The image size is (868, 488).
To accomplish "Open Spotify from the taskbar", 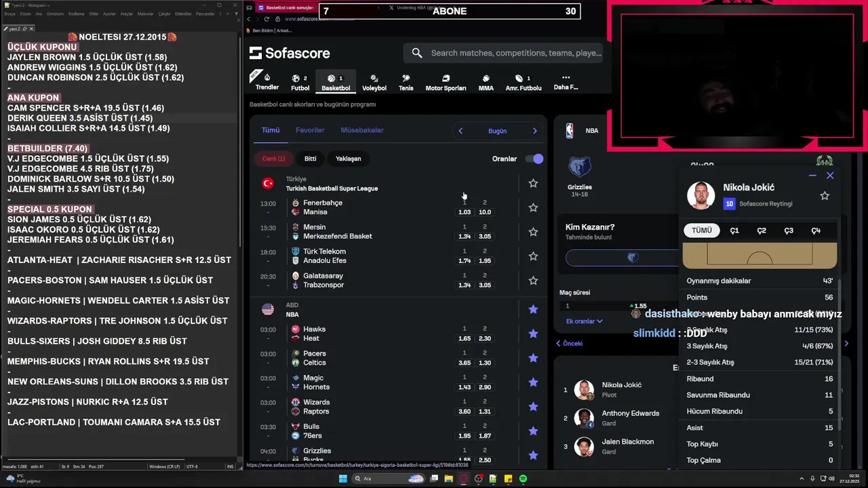I will (x=523, y=479).
